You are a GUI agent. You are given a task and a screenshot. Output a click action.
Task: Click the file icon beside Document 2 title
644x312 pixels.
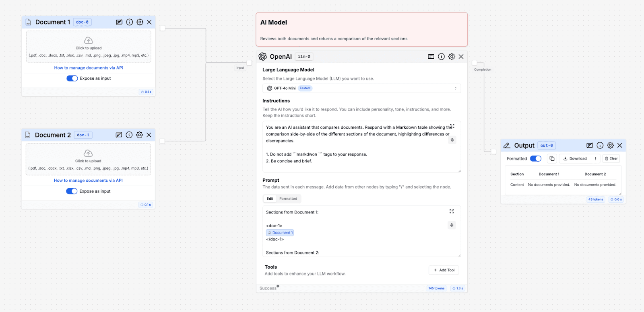[x=28, y=135]
